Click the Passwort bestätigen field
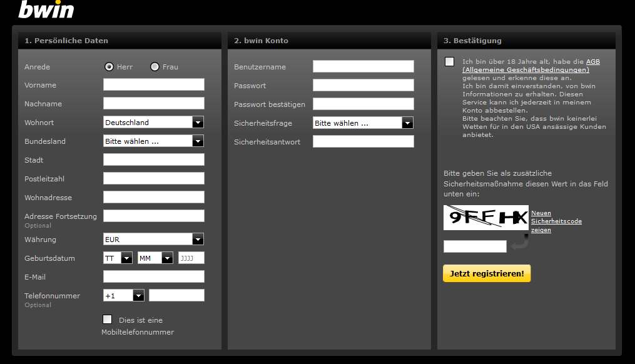Screen dimensions: 635x364 click(x=363, y=104)
